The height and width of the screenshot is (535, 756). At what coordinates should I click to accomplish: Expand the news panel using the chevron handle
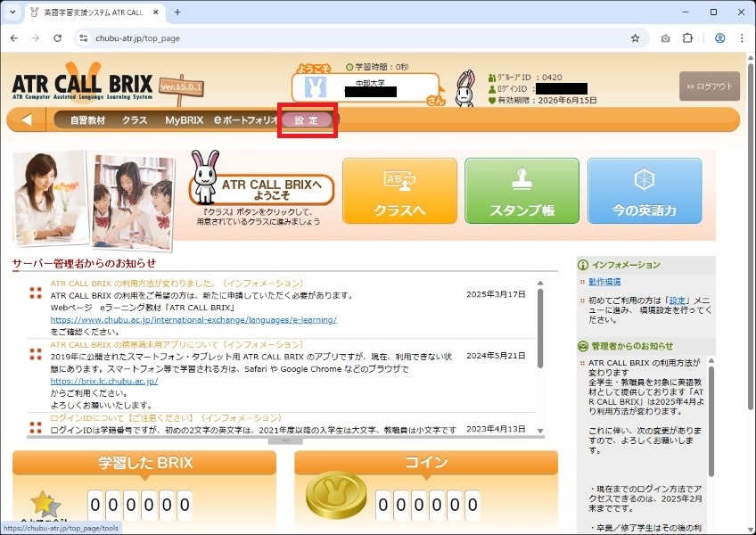tap(285, 440)
